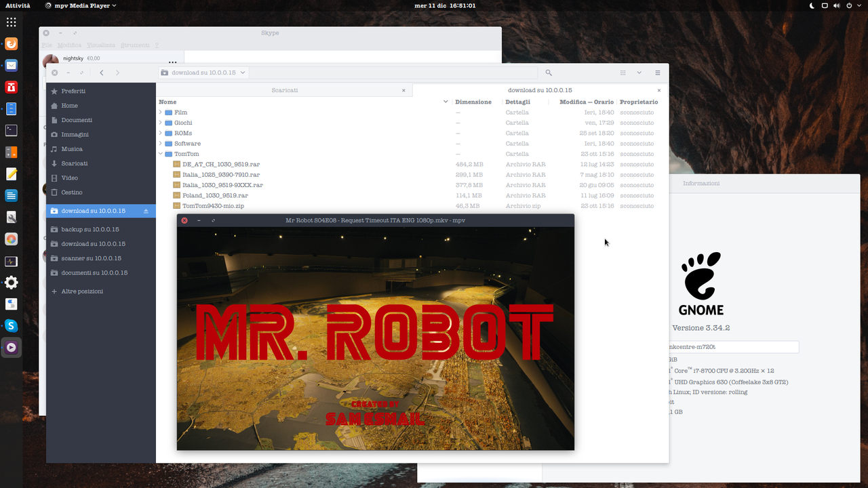868x488 pixels.
Task: Sort by the Dettagli column
Action: (x=518, y=102)
